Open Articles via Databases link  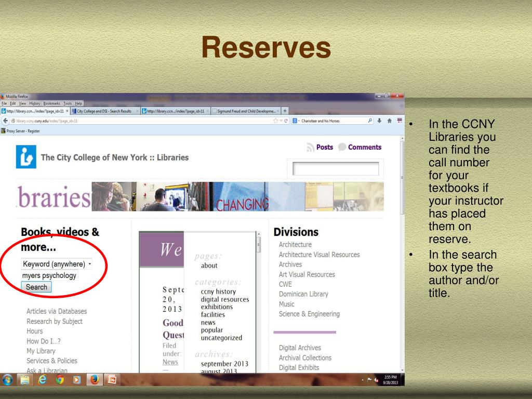57,311
